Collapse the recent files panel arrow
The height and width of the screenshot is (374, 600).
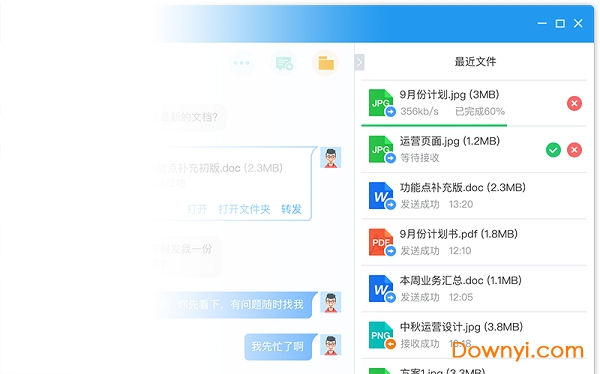(359, 62)
